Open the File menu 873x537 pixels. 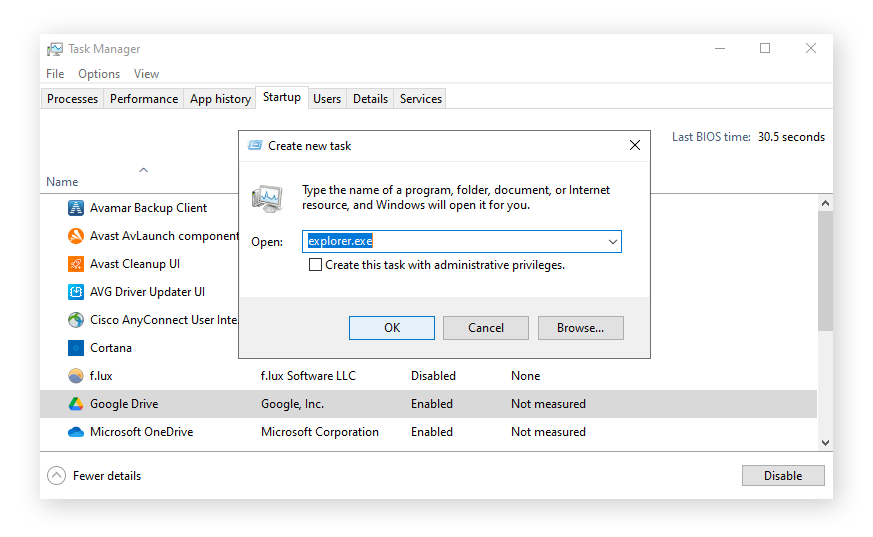pyautogui.click(x=55, y=73)
